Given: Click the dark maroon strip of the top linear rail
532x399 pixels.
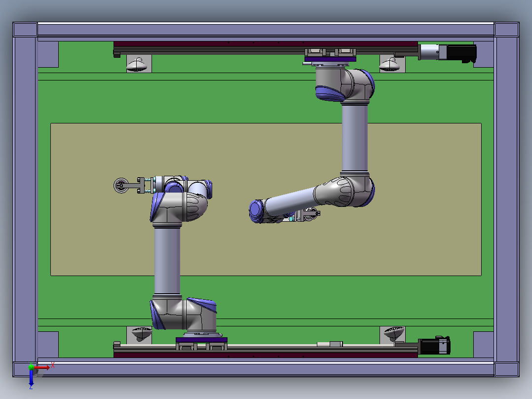Looking at the screenshot, I should coord(266,44).
